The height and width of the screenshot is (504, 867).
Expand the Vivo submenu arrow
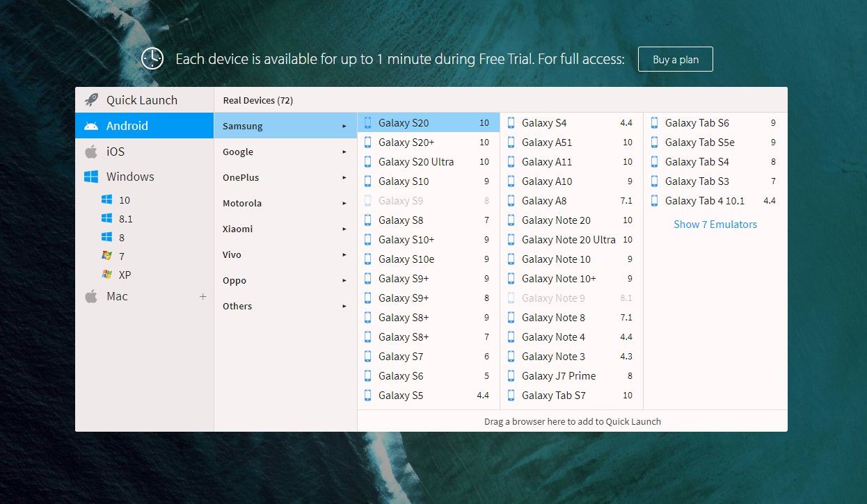point(344,254)
